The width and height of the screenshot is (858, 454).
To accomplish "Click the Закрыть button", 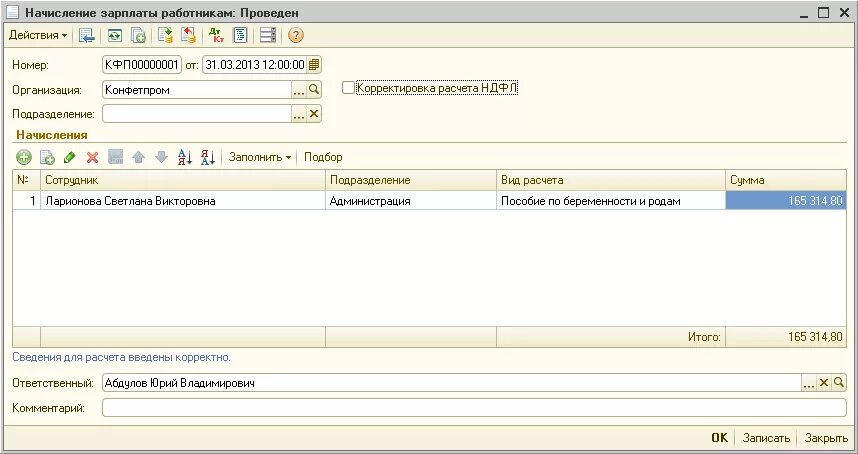I will (x=826, y=438).
